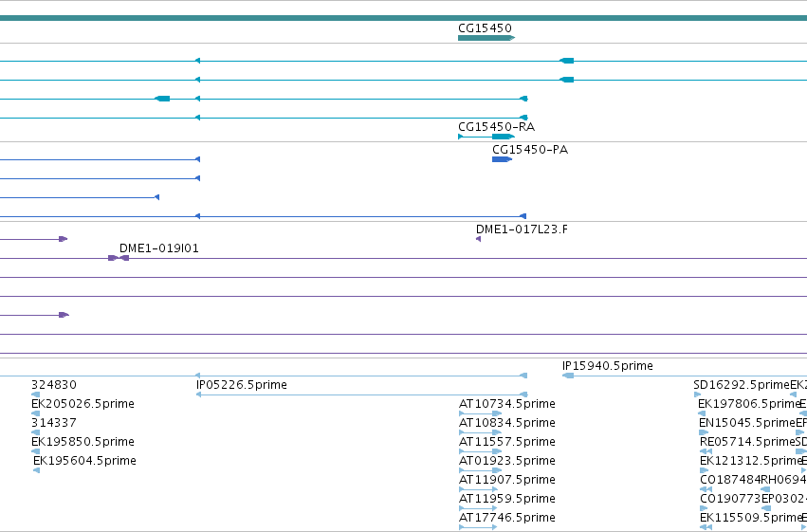Click the CG15450 gene label
The image size is (807, 532).
pyautogui.click(x=485, y=28)
